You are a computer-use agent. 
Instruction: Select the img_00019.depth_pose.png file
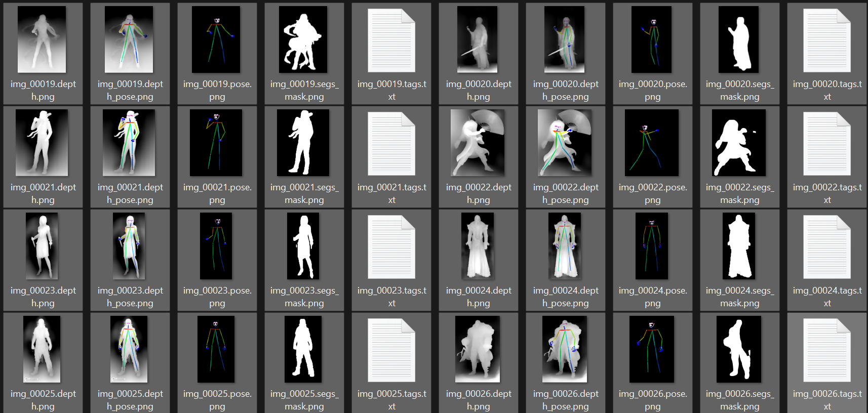coord(129,39)
